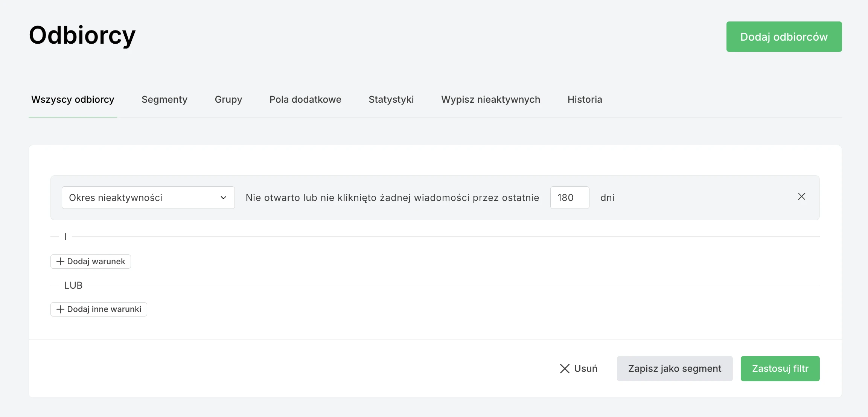This screenshot has width=868, height=417.
Task: Select the Wypisz nieaktywnych tab
Action: 490,99
